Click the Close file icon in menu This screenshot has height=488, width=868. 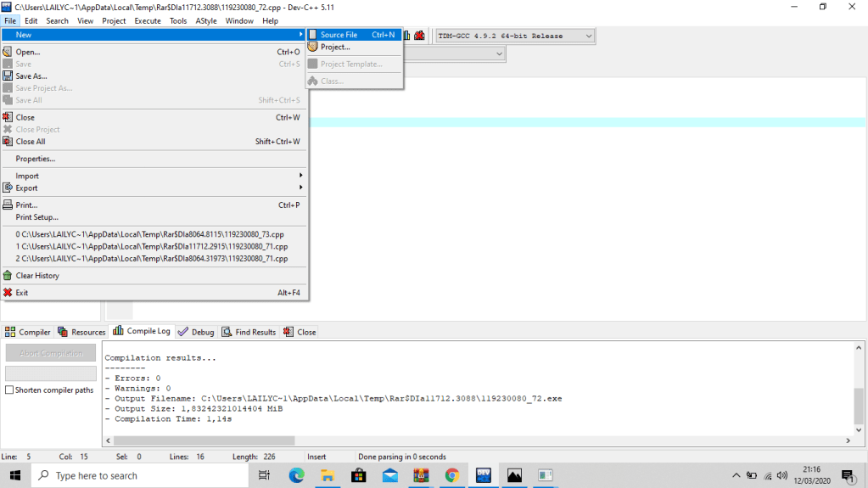(8, 118)
